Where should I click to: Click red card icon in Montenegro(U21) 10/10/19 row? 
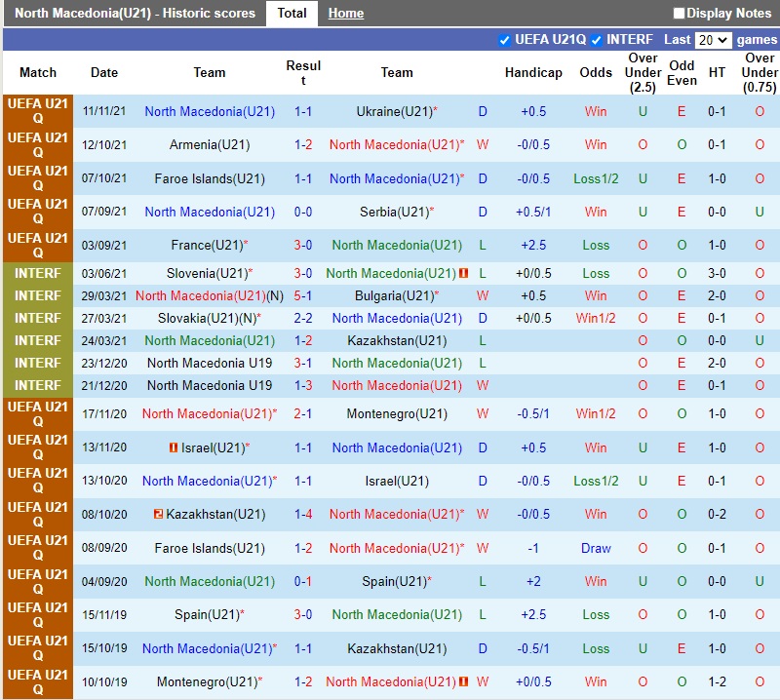pos(464,682)
